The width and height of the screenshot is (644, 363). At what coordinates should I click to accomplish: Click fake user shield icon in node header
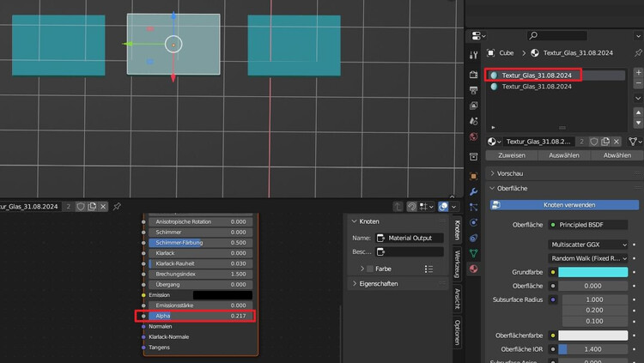(x=80, y=207)
